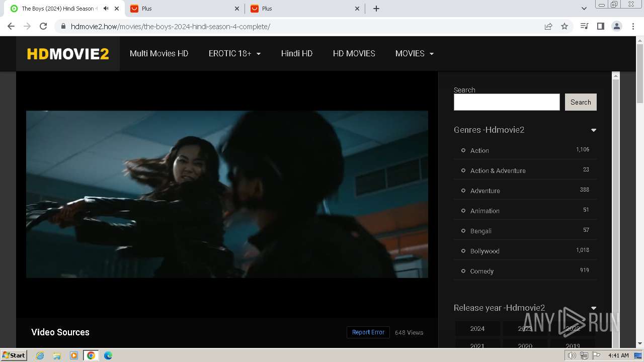Open Microsoft Edge taskbar icon

pyautogui.click(x=108, y=355)
